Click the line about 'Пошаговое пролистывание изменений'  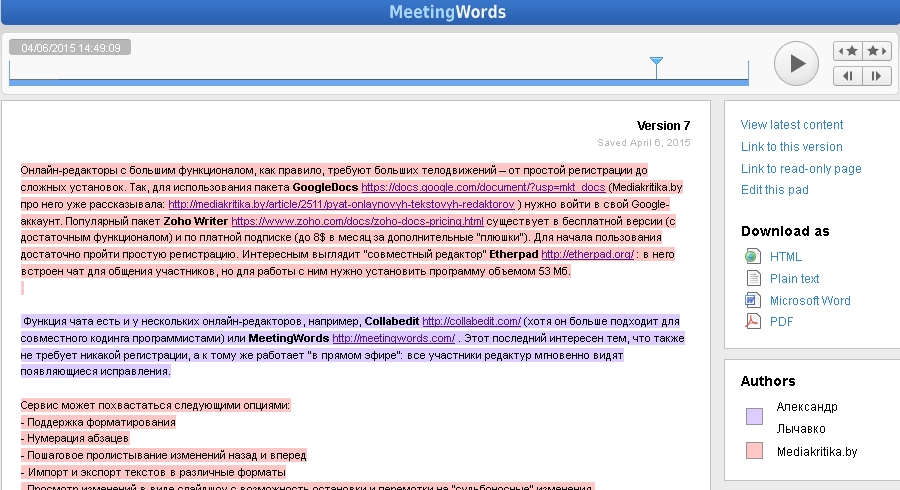click(x=164, y=456)
